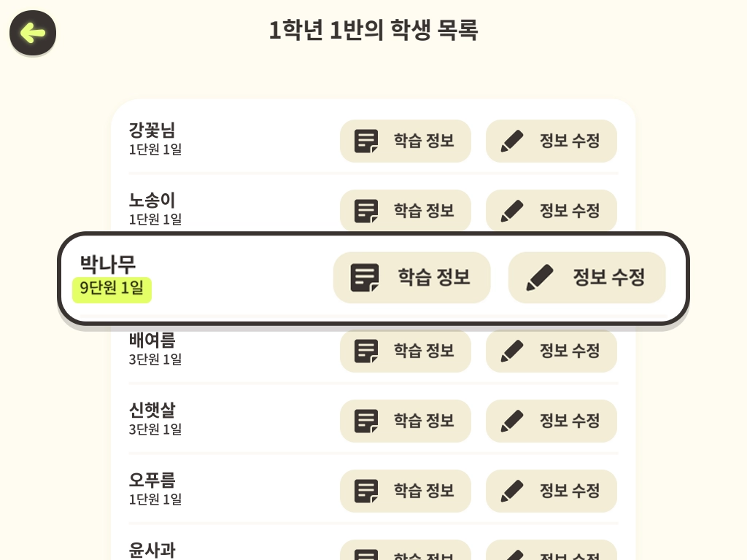
Task: Select student name 강꽃님
Action: (152, 131)
